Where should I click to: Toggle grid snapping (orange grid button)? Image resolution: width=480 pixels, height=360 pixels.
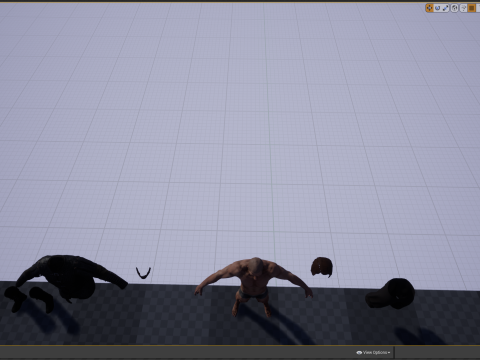[472, 8]
